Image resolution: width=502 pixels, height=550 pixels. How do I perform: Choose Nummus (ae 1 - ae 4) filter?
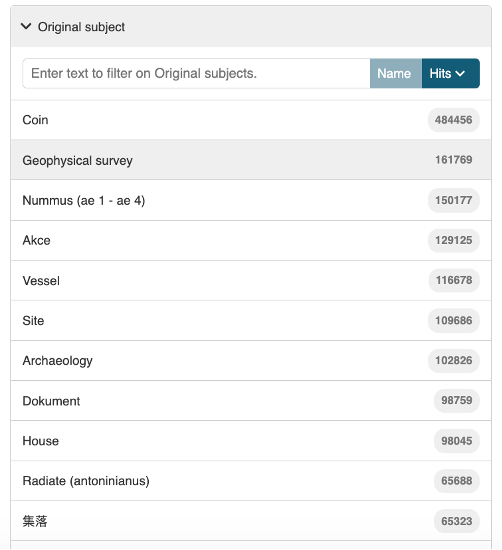[x=251, y=200]
